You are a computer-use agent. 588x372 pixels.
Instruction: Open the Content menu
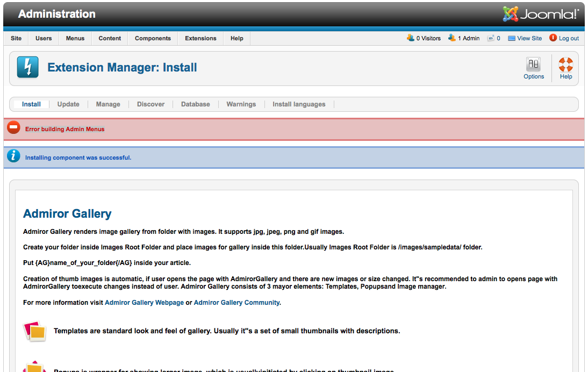pyautogui.click(x=110, y=38)
